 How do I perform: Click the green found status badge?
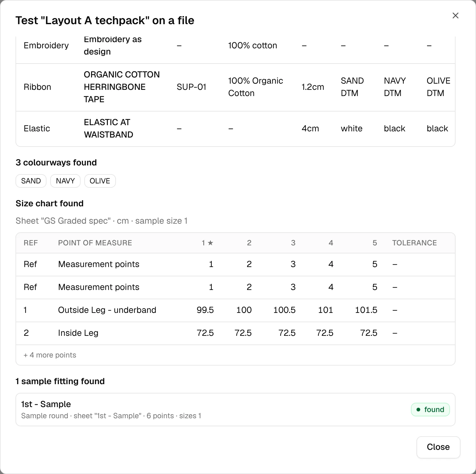click(430, 410)
